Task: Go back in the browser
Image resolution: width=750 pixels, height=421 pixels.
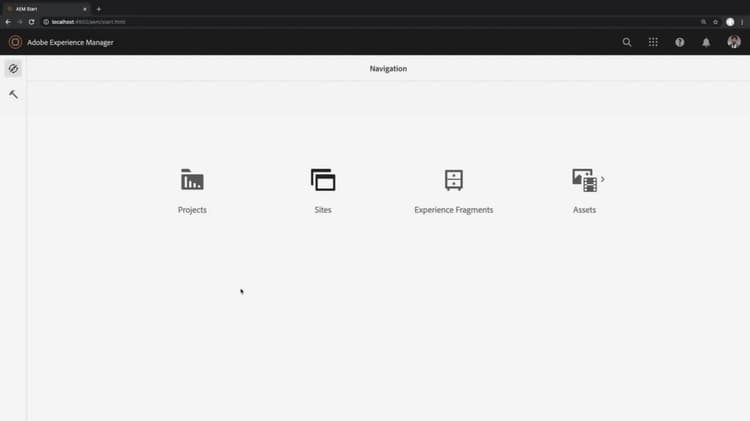Action: point(8,22)
